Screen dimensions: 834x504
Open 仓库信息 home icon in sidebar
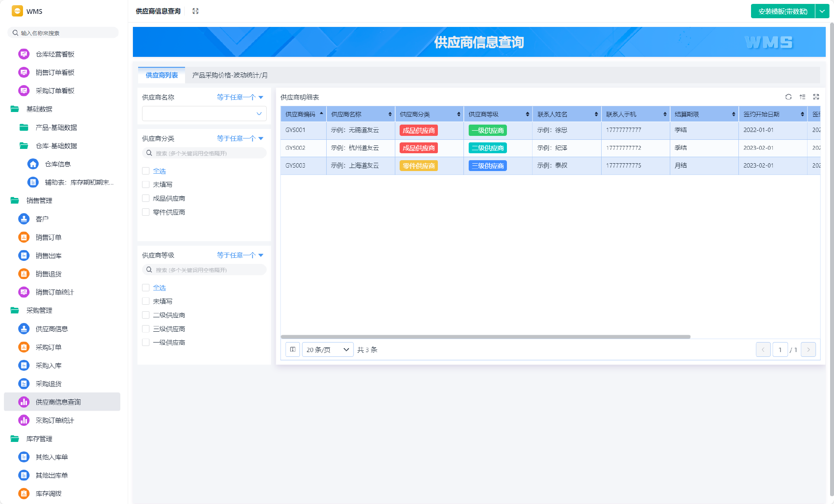point(33,164)
